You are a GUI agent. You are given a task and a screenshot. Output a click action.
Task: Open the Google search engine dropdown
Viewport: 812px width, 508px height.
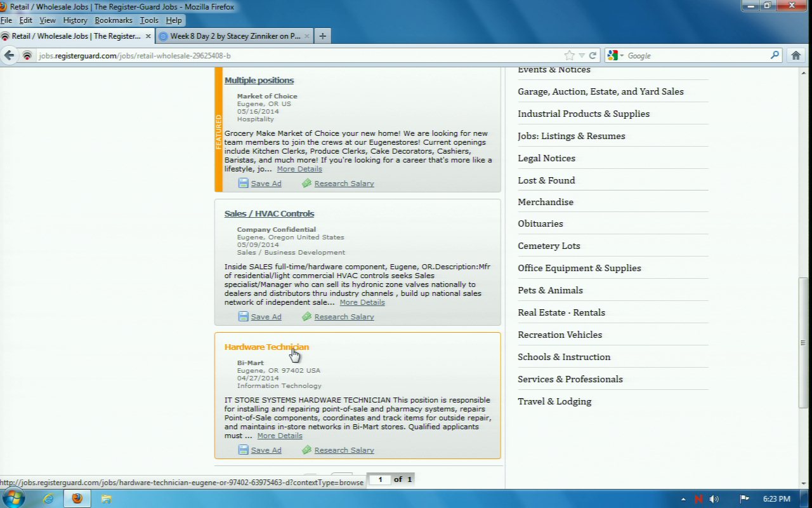[615, 56]
